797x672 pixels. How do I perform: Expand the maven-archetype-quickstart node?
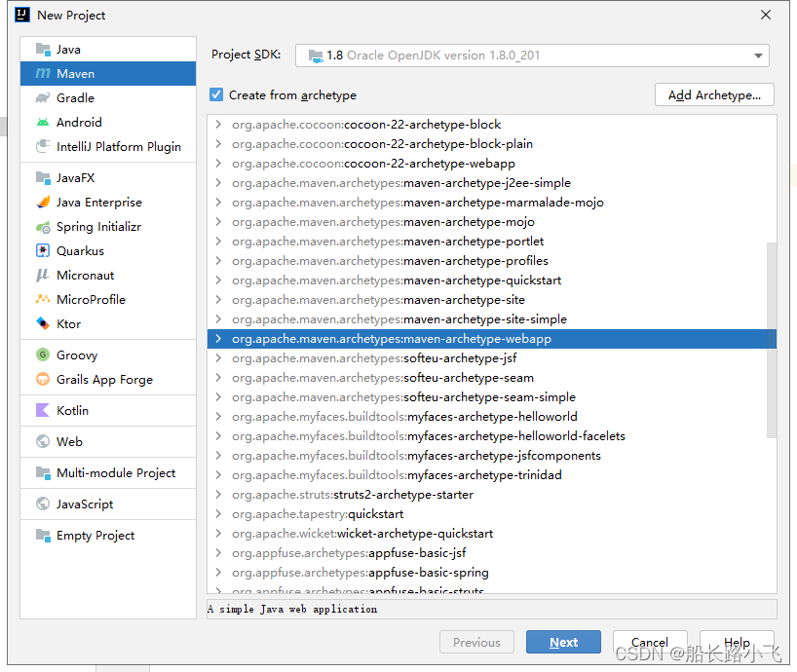click(218, 280)
